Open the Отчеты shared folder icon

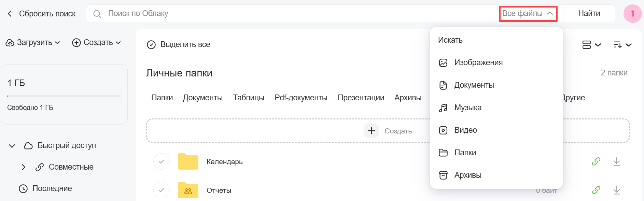point(188,190)
